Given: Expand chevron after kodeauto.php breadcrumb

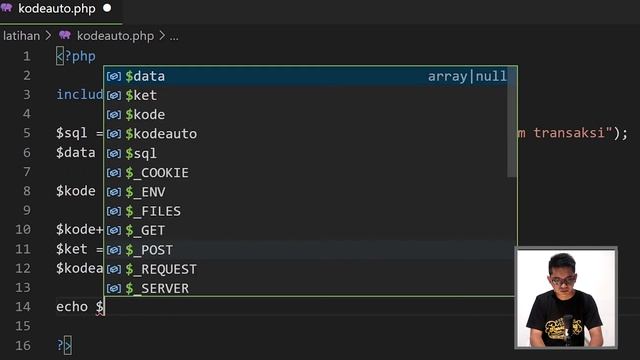Looking at the screenshot, I should [162, 36].
